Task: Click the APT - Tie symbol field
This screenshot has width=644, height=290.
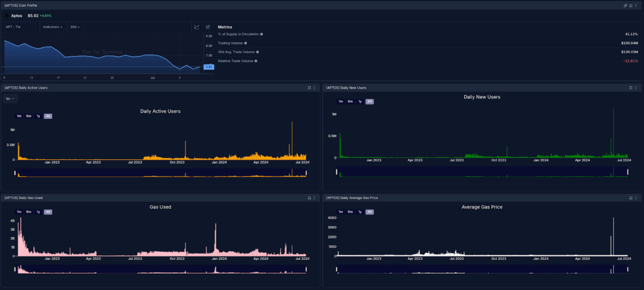Action: [21, 26]
